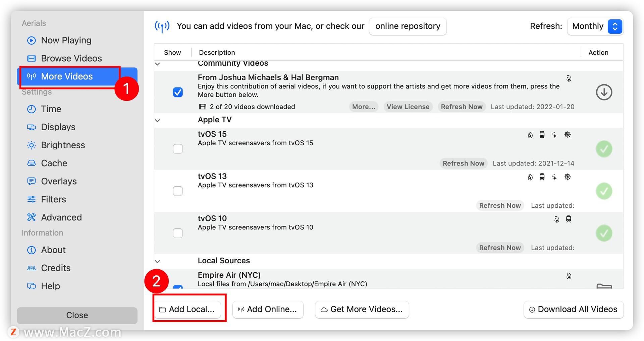Click Add Local... button
Screen dimensions: 644x341
point(187,310)
